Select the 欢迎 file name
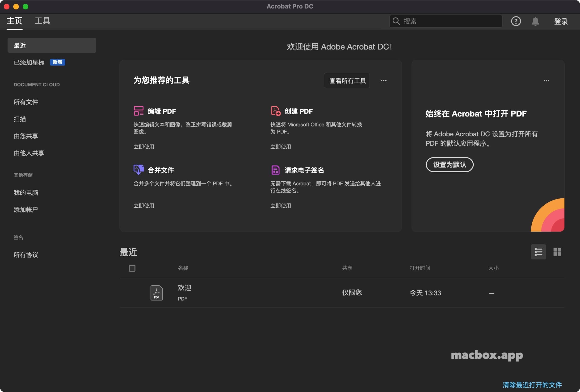The width and height of the screenshot is (580, 392). (184, 288)
